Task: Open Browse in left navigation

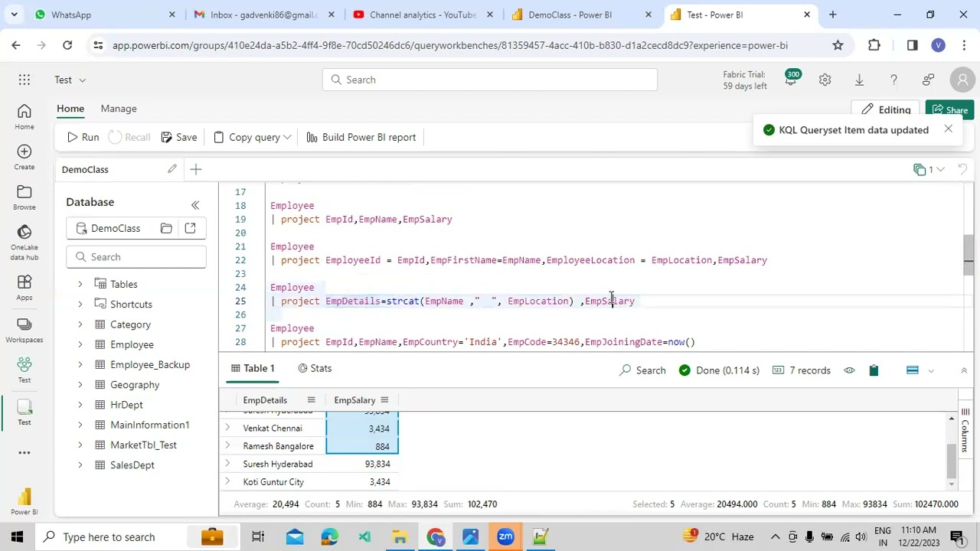Action: point(24,197)
